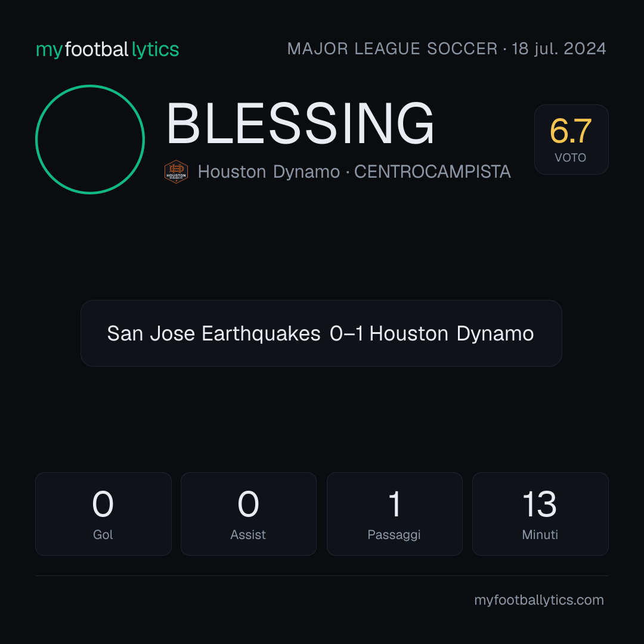Click the Major League Soccer competition label
The height and width of the screenshot is (644, 644).
pos(392,49)
